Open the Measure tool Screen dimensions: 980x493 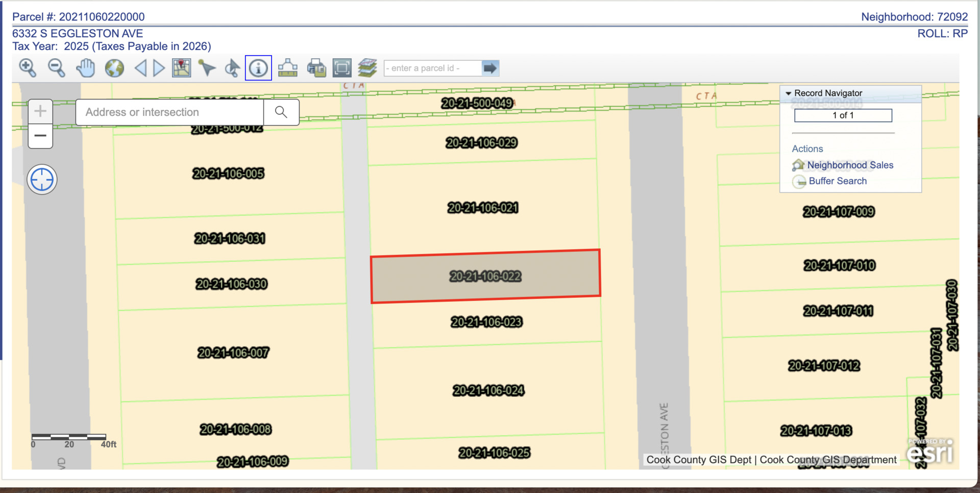[288, 68]
